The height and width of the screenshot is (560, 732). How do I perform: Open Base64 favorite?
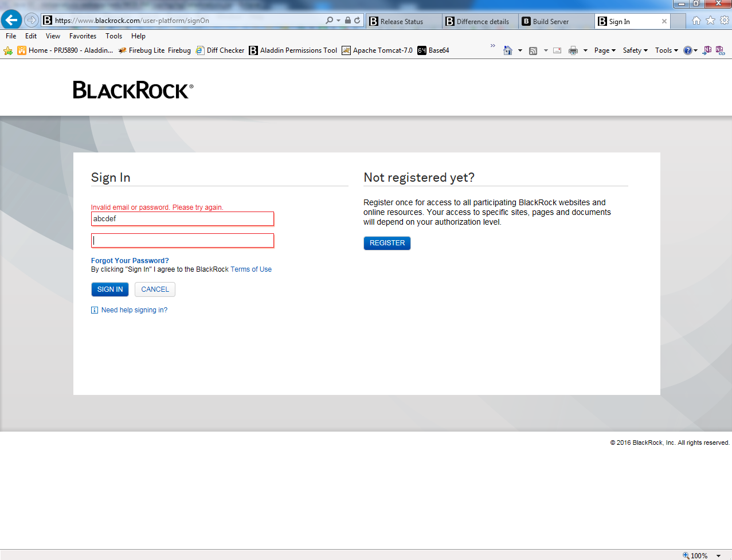[433, 50]
